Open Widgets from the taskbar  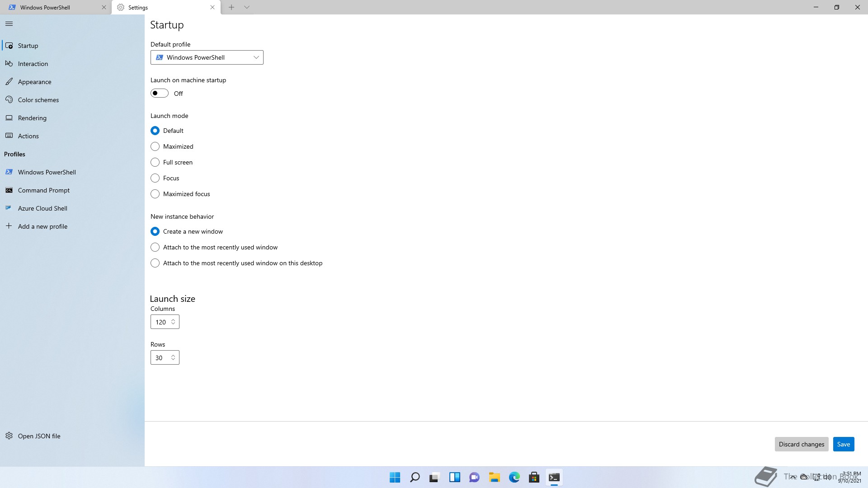click(454, 477)
